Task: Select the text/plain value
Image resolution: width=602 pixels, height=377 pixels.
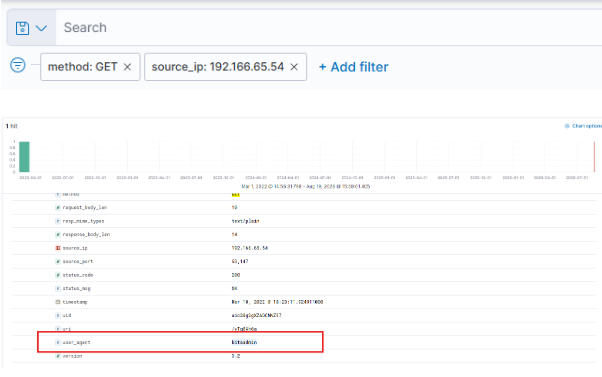Action: 245,221
